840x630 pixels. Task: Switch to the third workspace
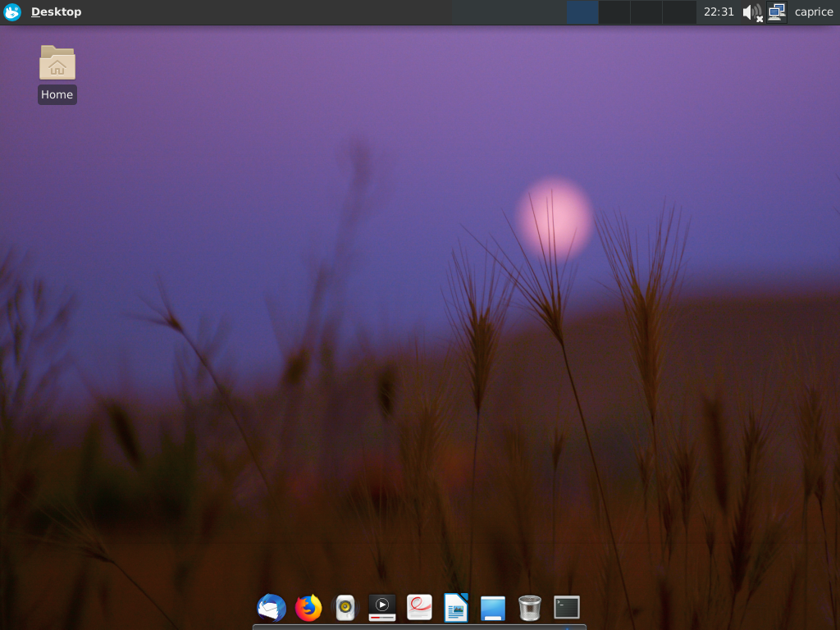(x=646, y=11)
